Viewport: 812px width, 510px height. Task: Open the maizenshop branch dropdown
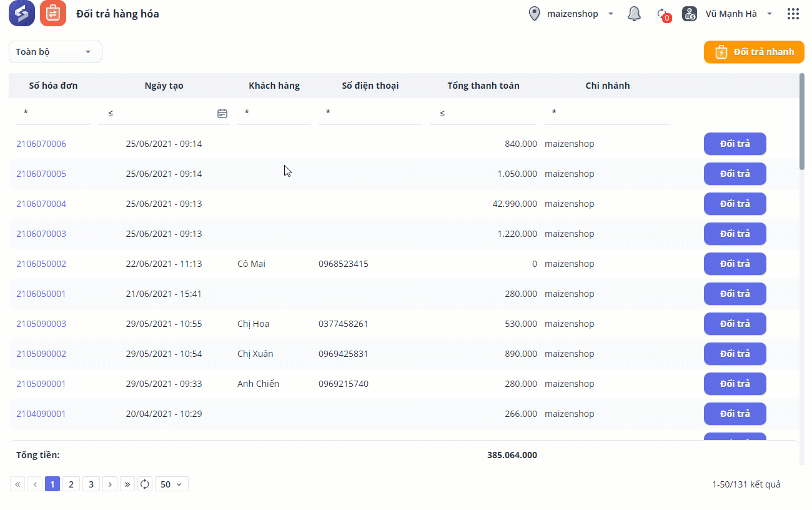(610, 14)
